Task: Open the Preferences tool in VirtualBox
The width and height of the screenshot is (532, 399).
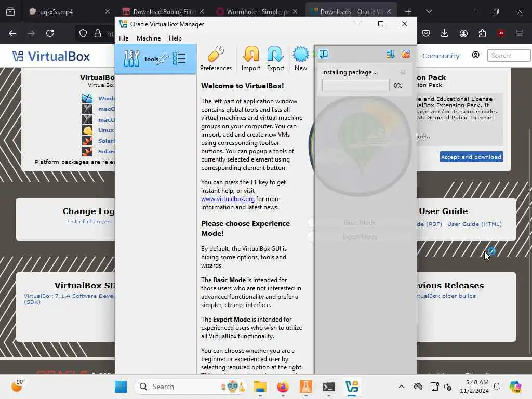Action: coord(216,58)
